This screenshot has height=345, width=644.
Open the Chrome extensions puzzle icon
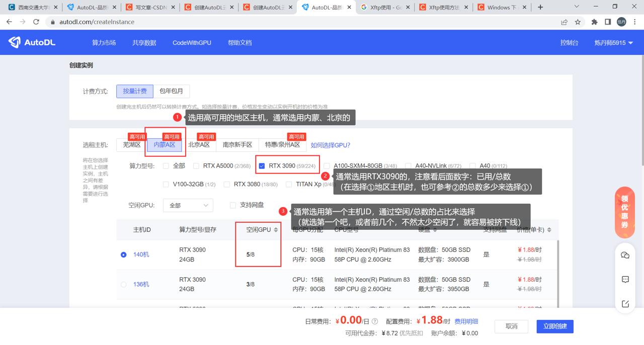tap(594, 22)
